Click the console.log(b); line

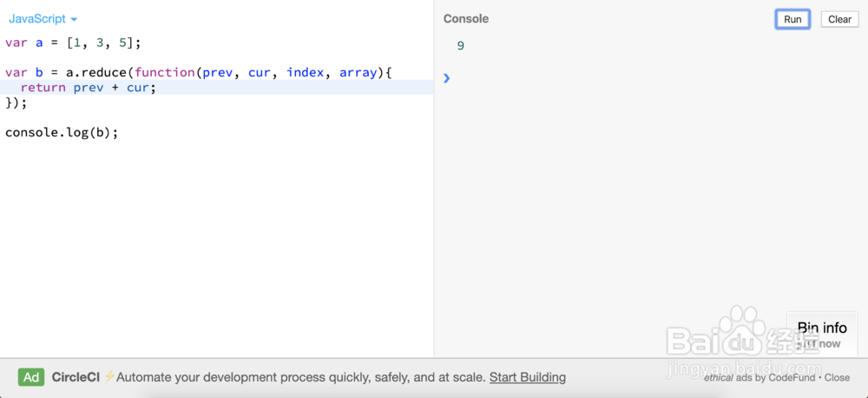(x=61, y=133)
